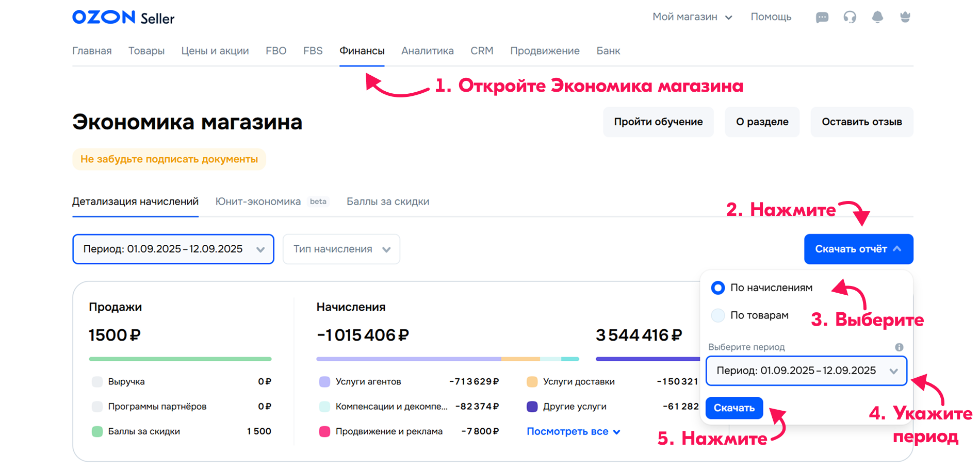Toggle the Выручка legend checkbox
This screenshot has height=472, width=980.
97,382
